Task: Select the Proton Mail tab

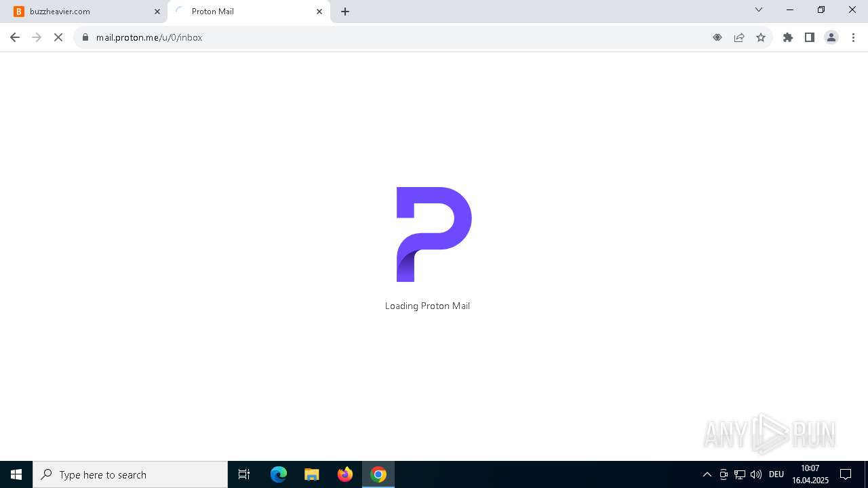Action: pos(248,12)
